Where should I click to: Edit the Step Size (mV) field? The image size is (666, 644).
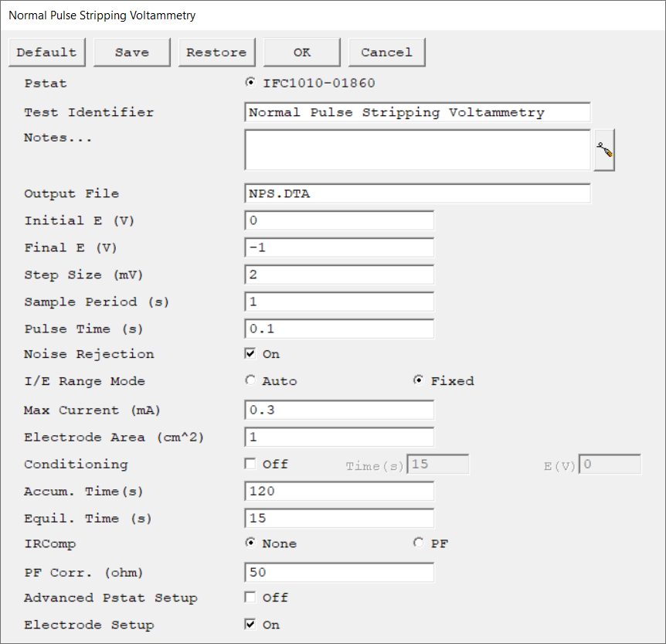(x=339, y=274)
